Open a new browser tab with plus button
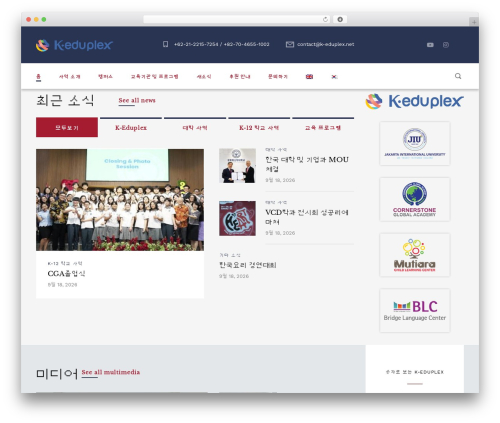 coord(474,22)
